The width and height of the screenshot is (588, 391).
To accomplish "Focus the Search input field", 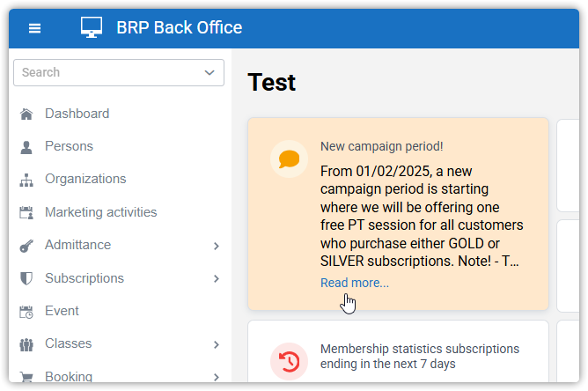I will (106, 72).
